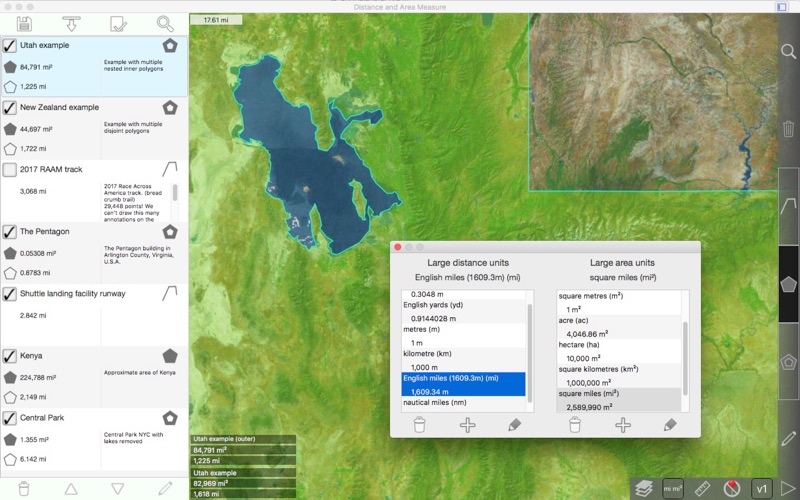
Task: Click the Utah example 84,791 mi² area value
Action: pos(36,67)
